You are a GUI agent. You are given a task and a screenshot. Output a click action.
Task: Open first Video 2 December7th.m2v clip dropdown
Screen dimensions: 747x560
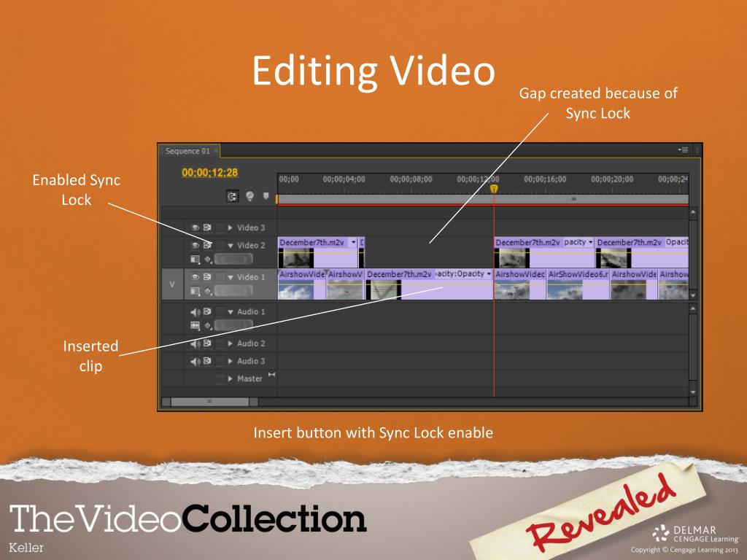353,242
